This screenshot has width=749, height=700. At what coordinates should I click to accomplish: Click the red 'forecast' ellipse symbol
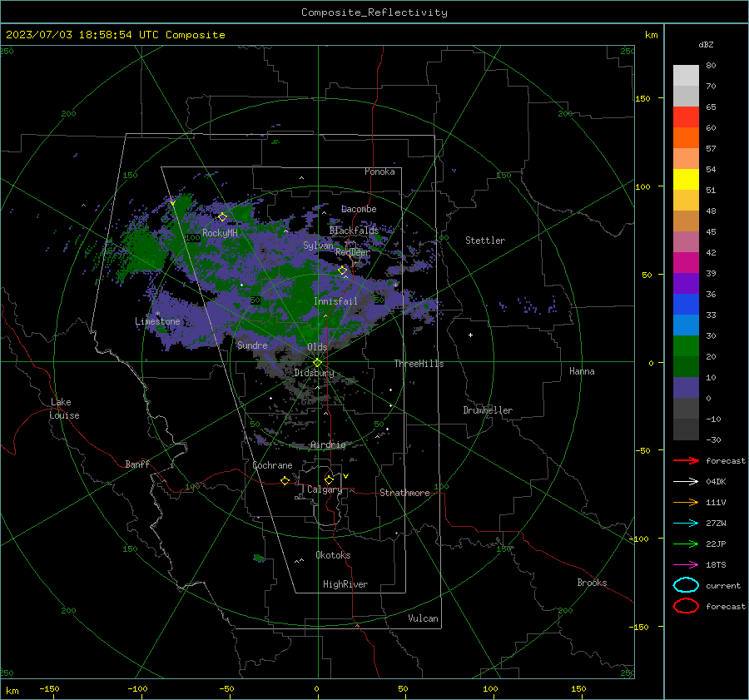[x=686, y=606]
